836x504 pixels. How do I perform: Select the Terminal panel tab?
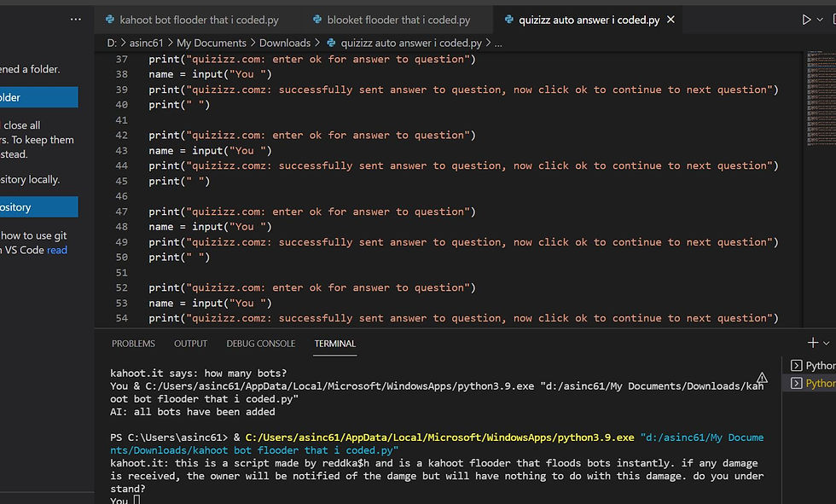pyautogui.click(x=334, y=344)
